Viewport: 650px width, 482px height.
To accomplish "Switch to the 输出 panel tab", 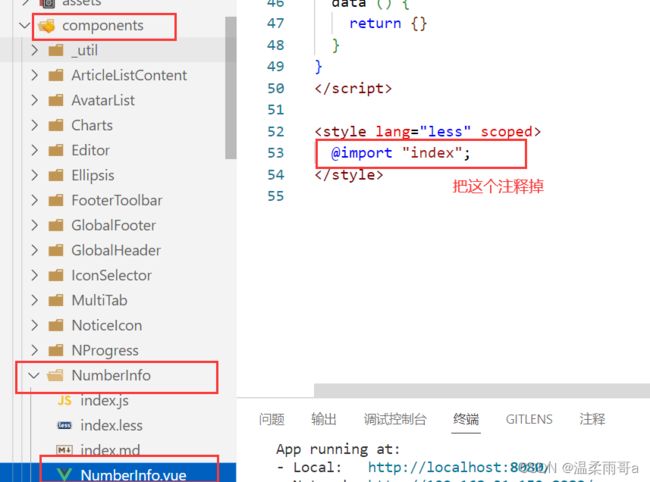I will pos(324,419).
